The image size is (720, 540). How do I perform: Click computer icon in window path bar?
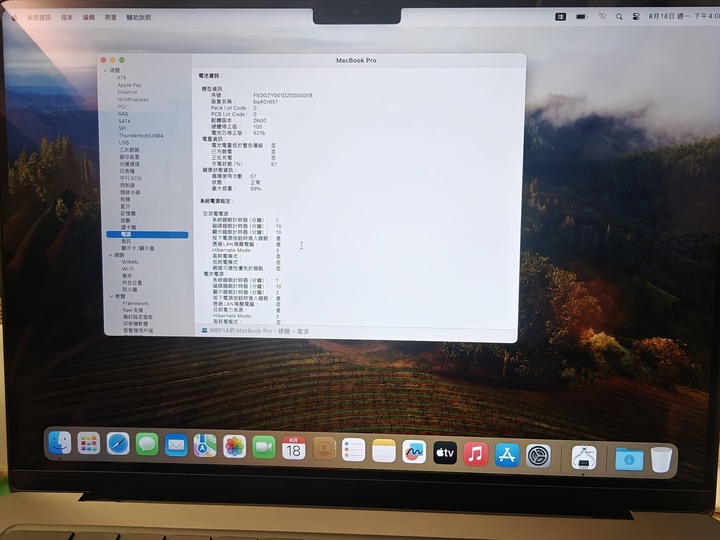pyautogui.click(x=205, y=331)
